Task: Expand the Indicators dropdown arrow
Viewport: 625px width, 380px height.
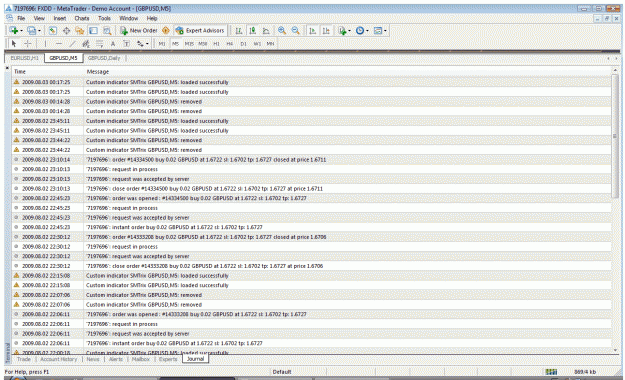Action: click(x=349, y=31)
